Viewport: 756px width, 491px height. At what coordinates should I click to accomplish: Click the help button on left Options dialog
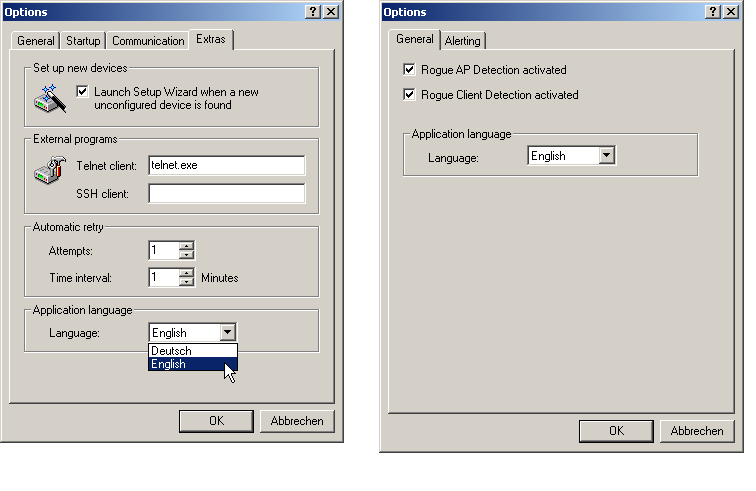[313, 11]
